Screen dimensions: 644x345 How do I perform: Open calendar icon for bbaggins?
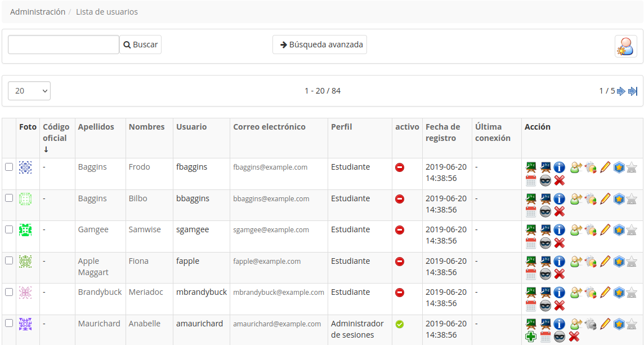(x=531, y=212)
